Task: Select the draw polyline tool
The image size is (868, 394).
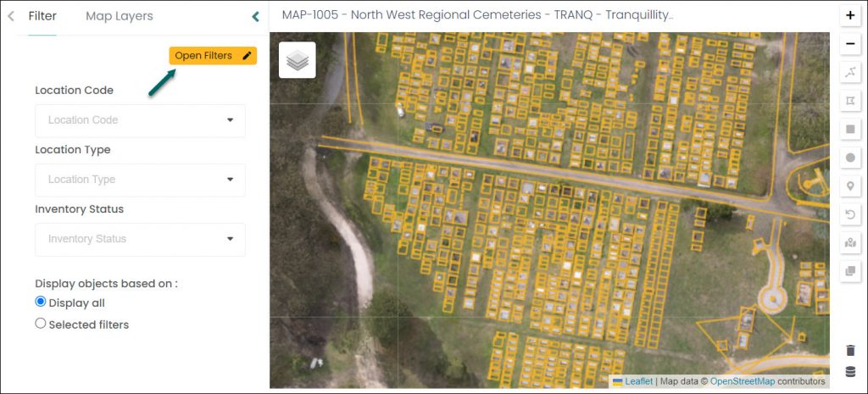Action: (x=850, y=73)
